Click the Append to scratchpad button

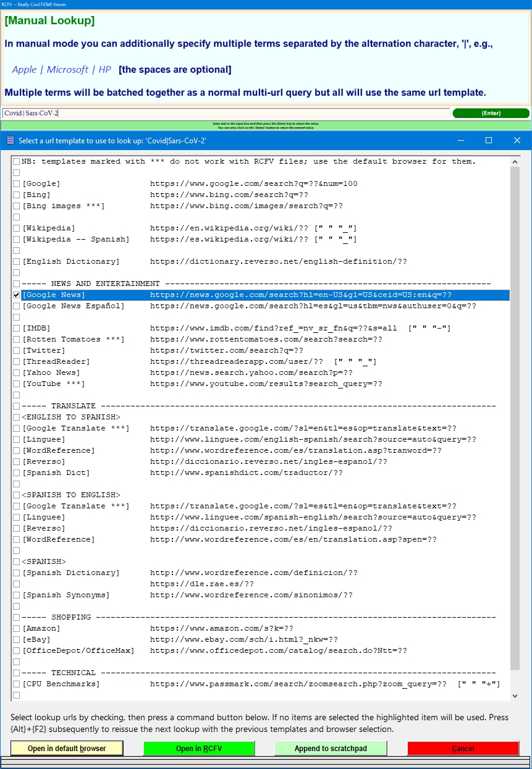click(x=331, y=749)
